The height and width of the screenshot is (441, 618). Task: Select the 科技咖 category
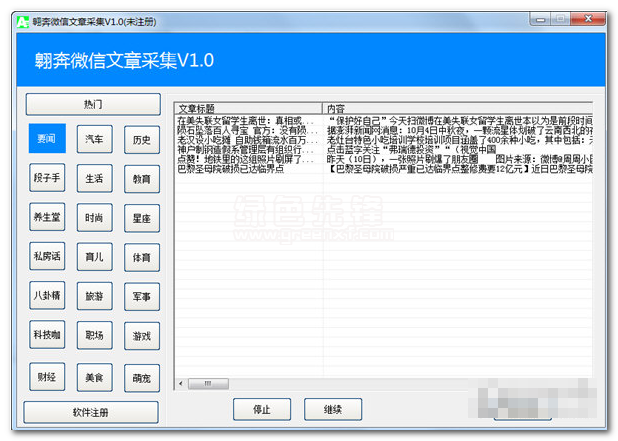[47, 334]
